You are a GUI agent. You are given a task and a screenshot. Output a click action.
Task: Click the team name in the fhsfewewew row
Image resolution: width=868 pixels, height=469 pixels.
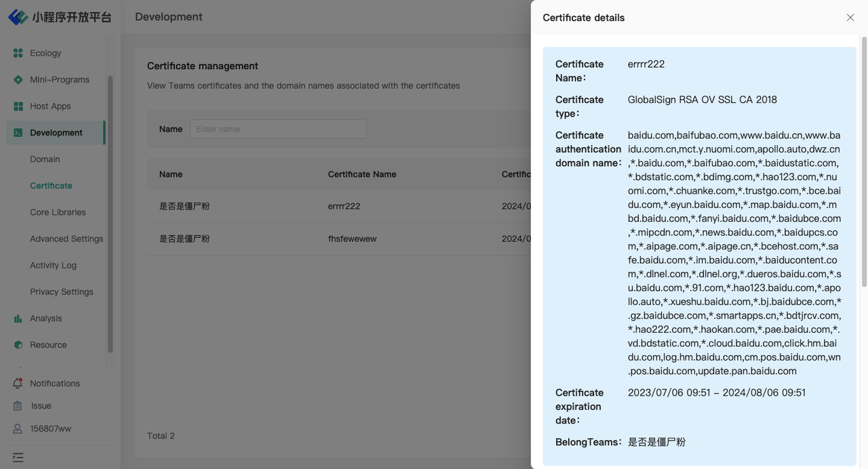(x=184, y=239)
